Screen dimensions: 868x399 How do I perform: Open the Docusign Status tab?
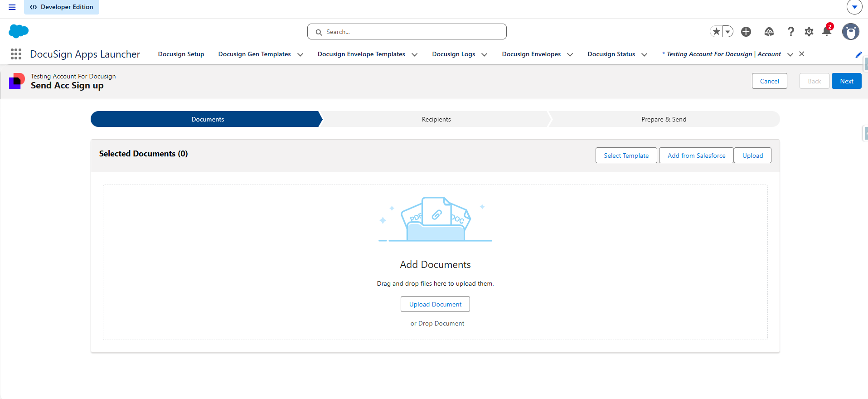coord(611,54)
